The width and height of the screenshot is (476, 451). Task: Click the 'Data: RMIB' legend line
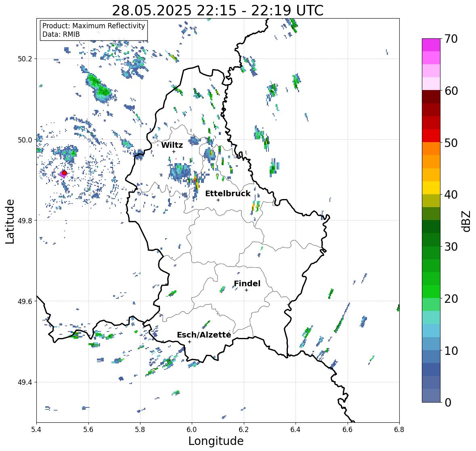click(61, 34)
